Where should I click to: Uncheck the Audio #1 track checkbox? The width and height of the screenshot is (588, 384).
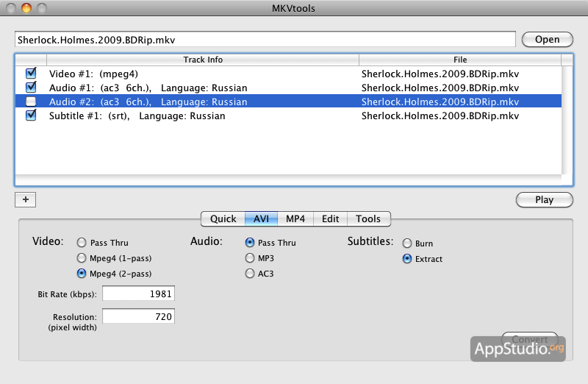(31, 87)
